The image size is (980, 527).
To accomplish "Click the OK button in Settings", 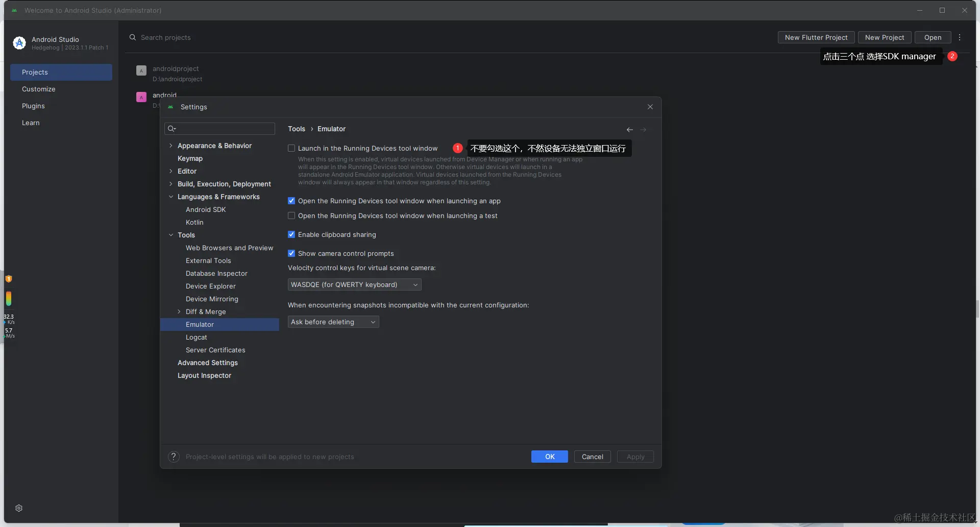I will click(550, 457).
